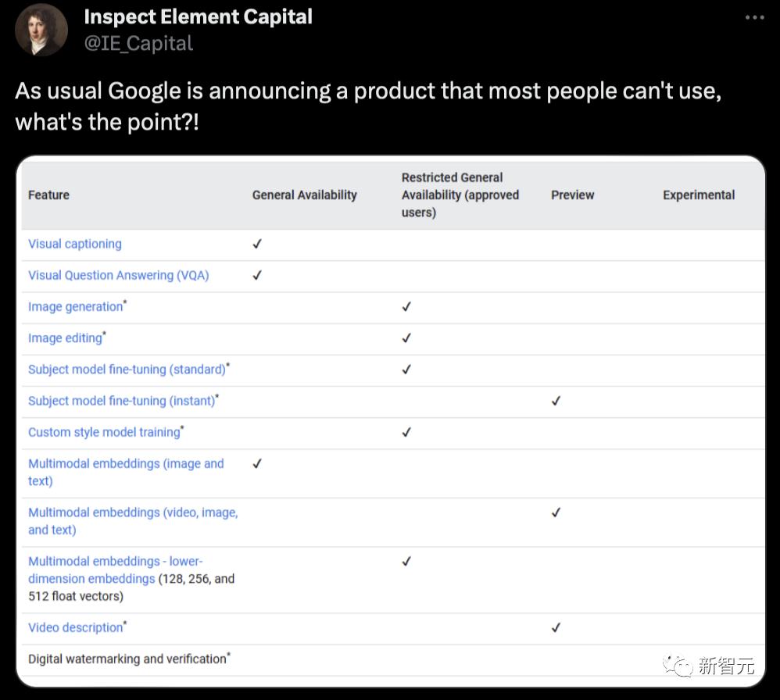
Task: Click the Visual captioning General Availability checkmark
Action: tap(257, 244)
